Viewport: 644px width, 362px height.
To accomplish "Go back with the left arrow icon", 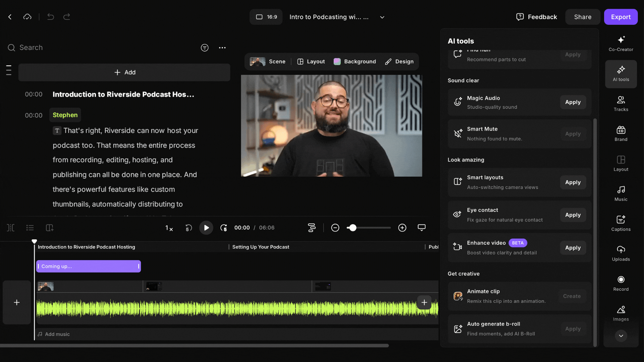I will coord(10,17).
